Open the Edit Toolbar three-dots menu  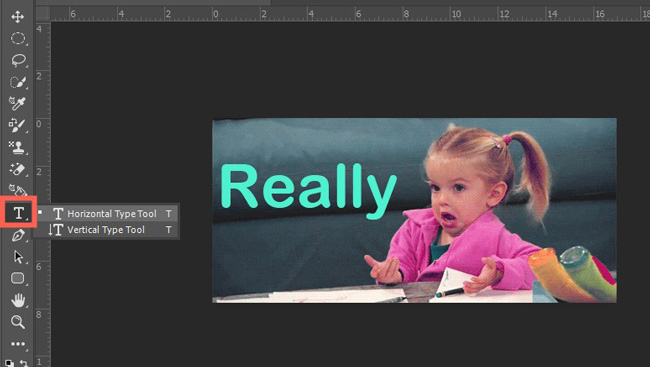[x=18, y=344]
